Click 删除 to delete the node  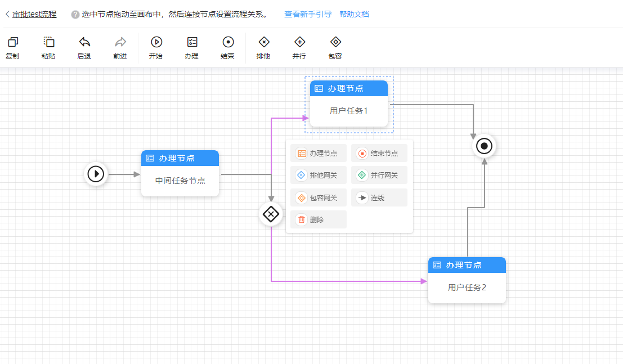[319, 219]
